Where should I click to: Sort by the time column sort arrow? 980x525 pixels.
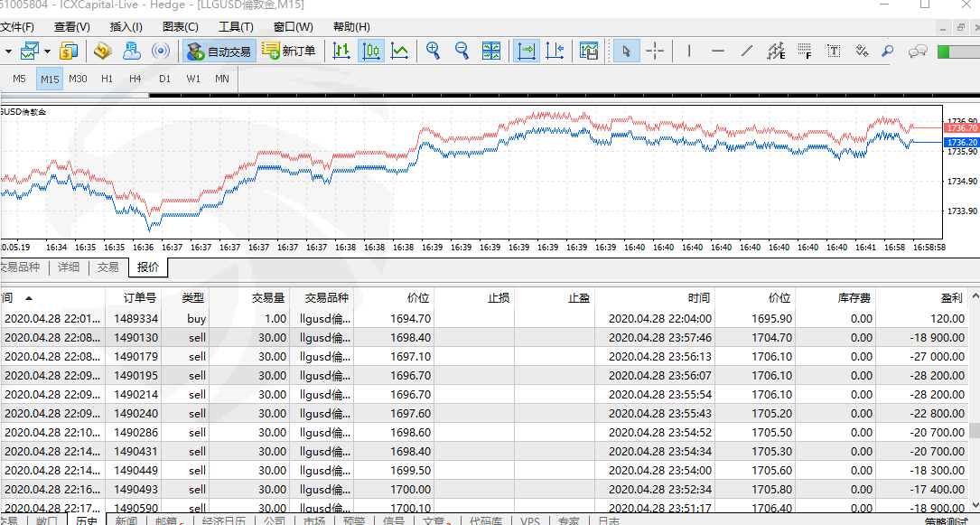[29, 297]
